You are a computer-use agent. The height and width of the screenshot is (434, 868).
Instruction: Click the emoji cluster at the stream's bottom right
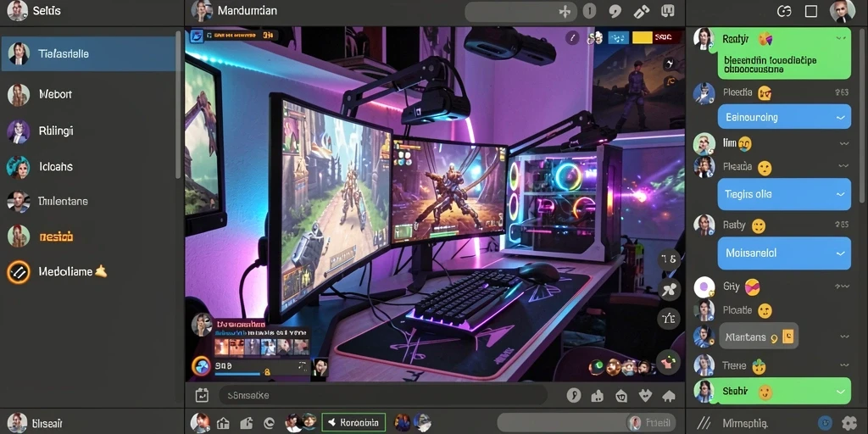(621, 366)
